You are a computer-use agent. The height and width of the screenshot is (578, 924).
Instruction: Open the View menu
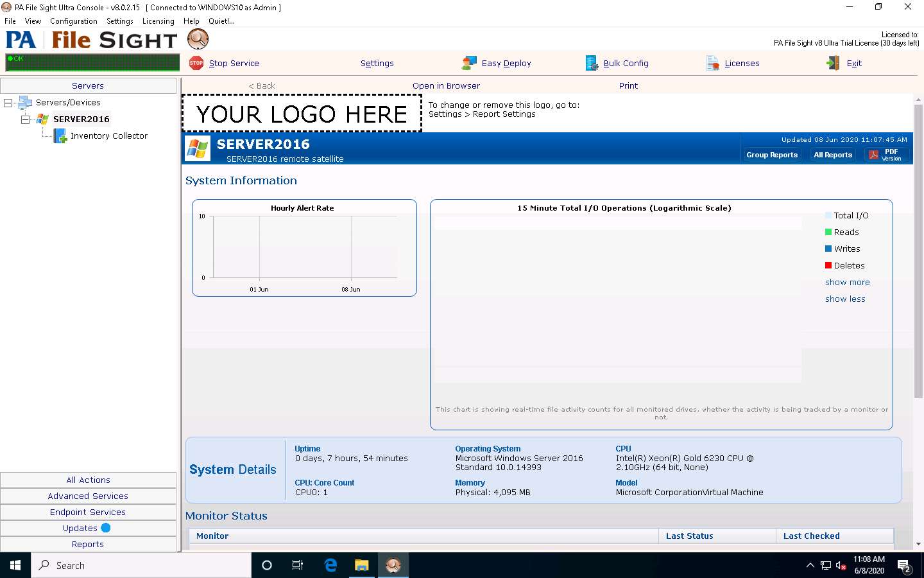(33, 21)
